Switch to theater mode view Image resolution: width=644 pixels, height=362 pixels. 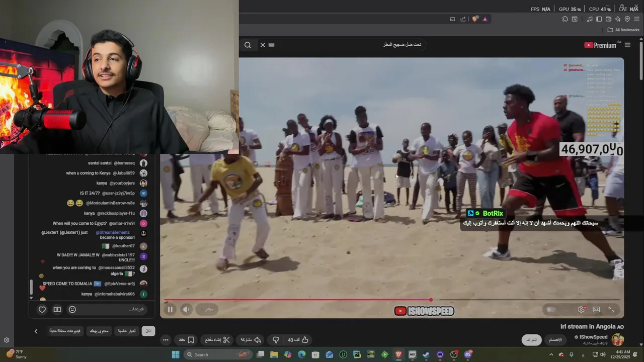(x=596, y=310)
